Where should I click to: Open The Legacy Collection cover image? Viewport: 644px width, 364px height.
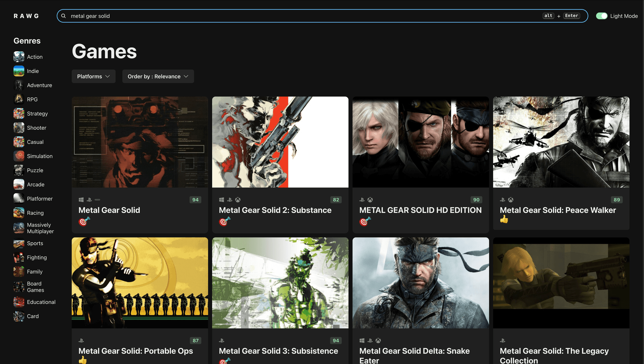tap(561, 283)
